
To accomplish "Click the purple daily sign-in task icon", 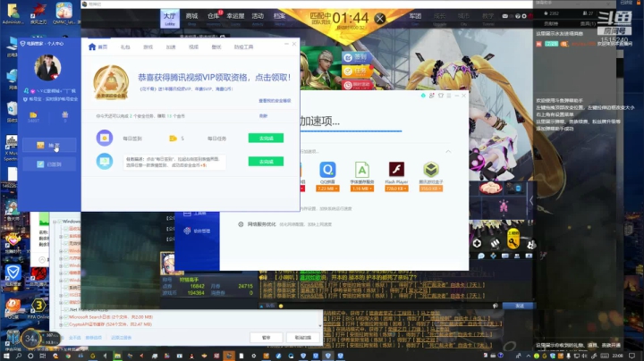I will (x=105, y=138).
